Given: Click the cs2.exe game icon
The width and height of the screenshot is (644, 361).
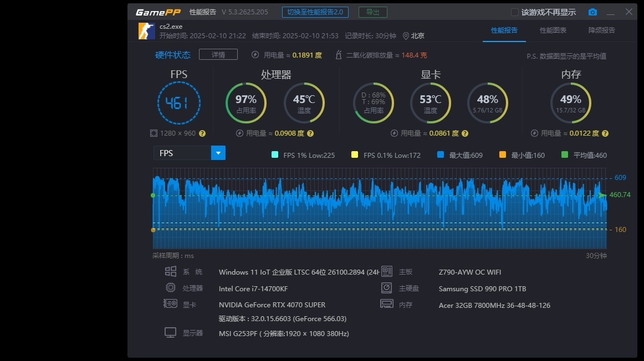Looking at the screenshot, I should (147, 31).
